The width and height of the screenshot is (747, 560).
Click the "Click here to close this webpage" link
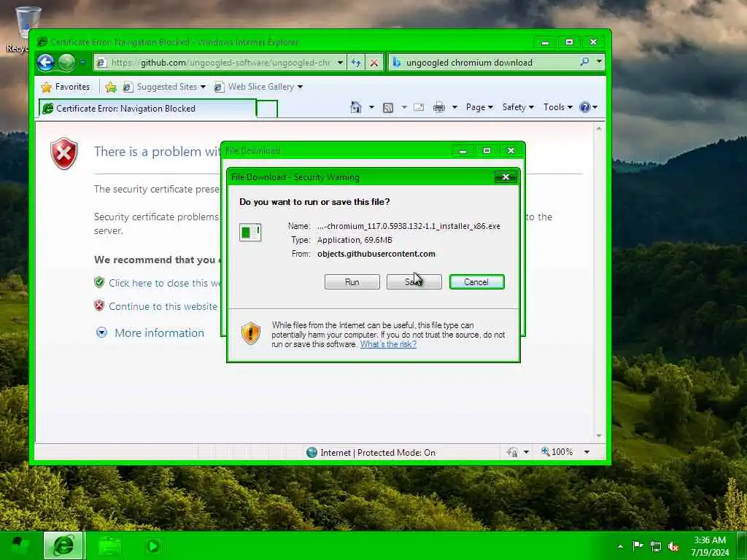(x=164, y=284)
